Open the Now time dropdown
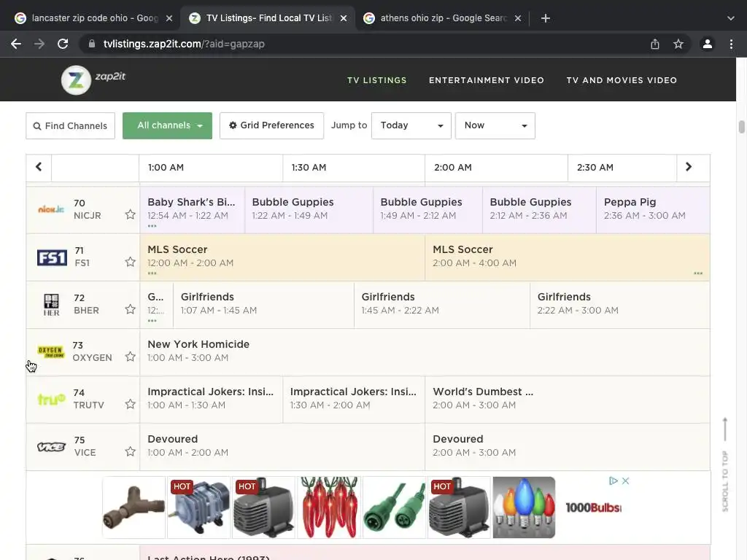Image resolution: width=747 pixels, height=560 pixels. coord(495,125)
